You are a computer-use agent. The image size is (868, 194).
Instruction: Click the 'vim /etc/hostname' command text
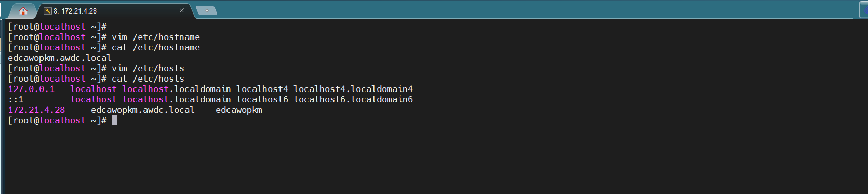click(x=156, y=37)
